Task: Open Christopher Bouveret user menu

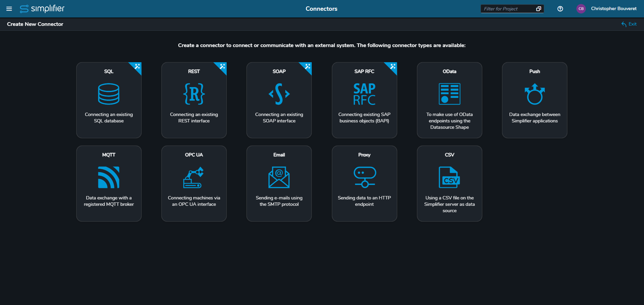Action: tap(614, 9)
